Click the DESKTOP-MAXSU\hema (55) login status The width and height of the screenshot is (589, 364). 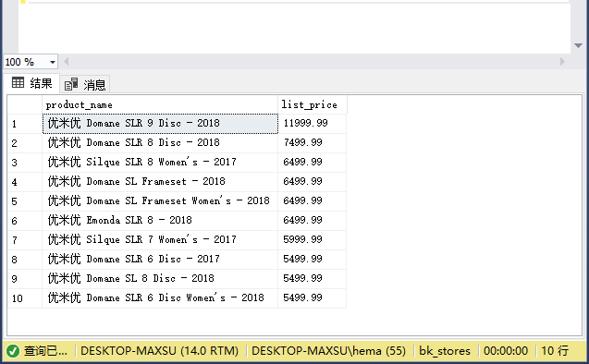(328, 351)
